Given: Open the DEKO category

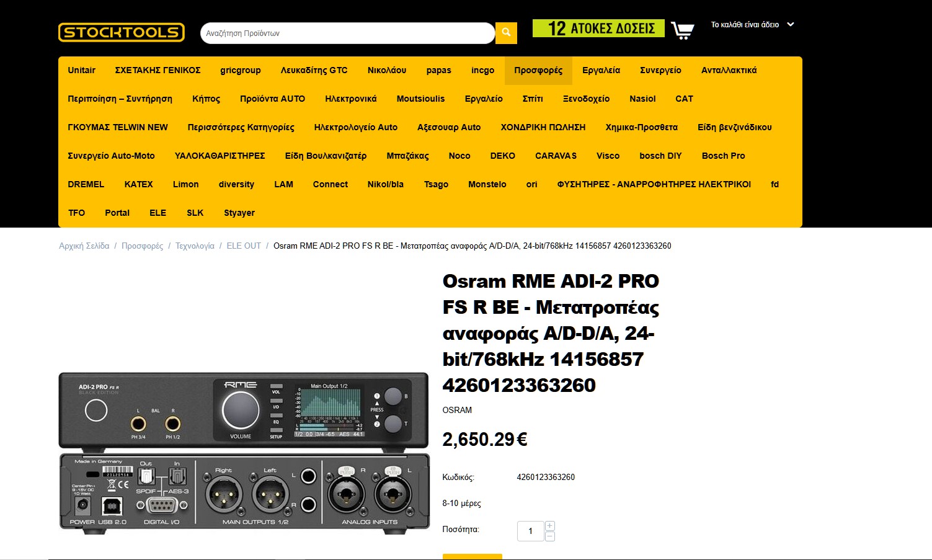Looking at the screenshot, I should tap(502, 156).
